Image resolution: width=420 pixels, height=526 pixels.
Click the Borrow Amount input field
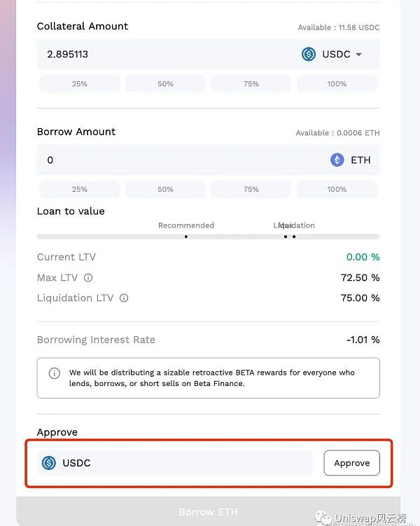point(175,160)
